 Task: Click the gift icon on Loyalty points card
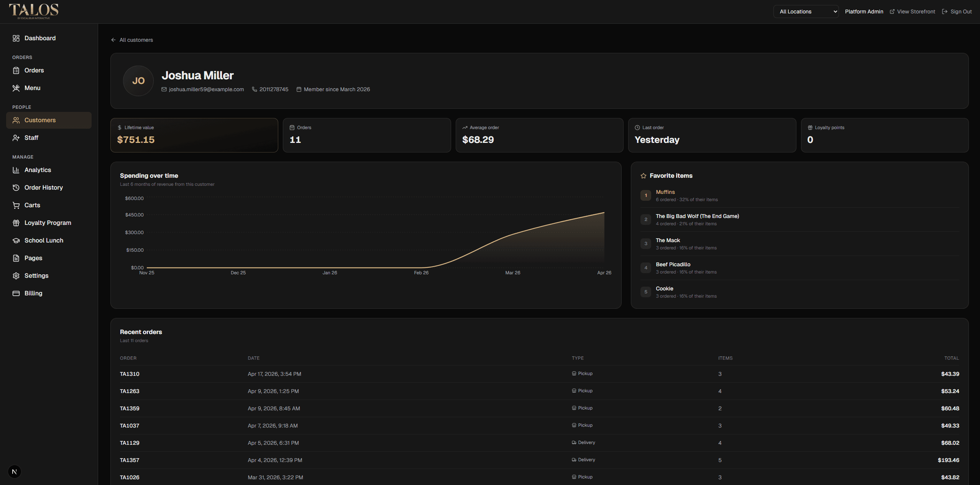pyautogui.click(x=810, y=128)
